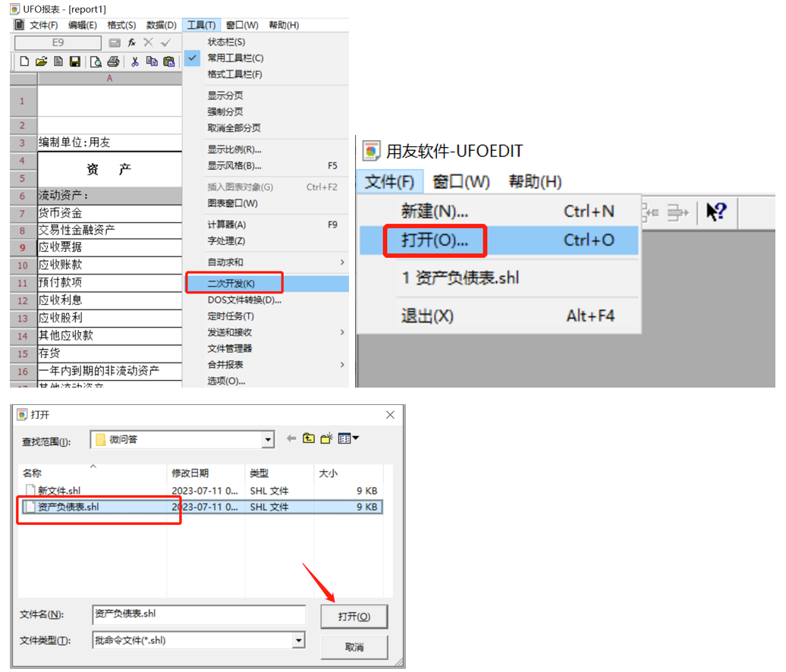This screenshot has height=672, width=786.
Task: Open the 文件(F) menu in UFO报表
Action: (43, 25)
